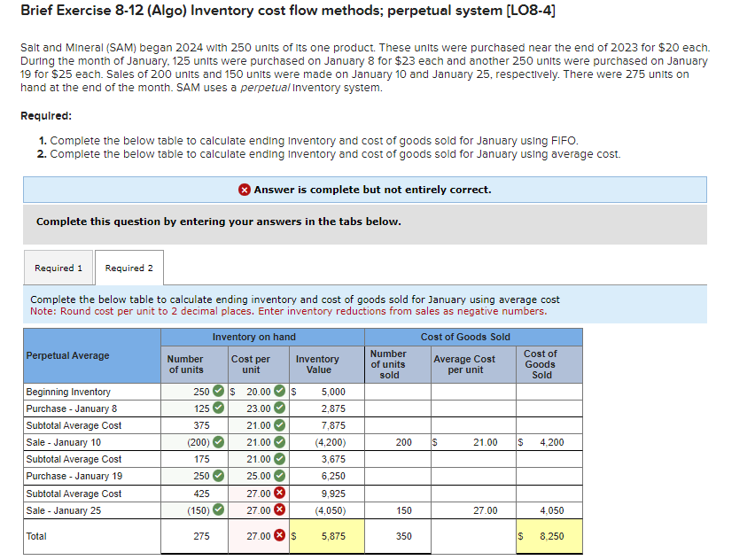Screen dimensions: 755x560
Task: Click the red X icon next to Subtotal 27.00 cost
Action: tap(279, 494)
